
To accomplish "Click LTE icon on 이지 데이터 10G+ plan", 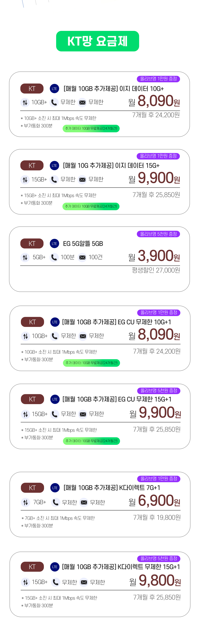I will pyautogui.click(x=54, y=88).
